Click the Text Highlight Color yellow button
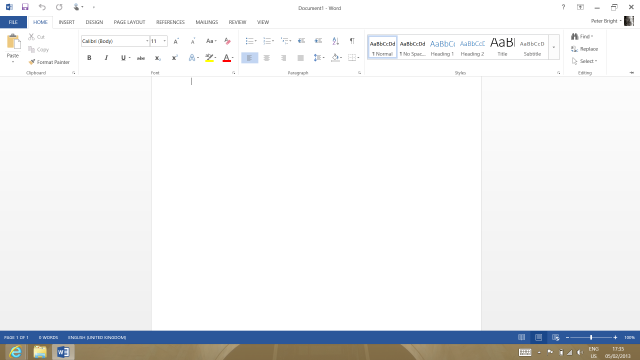The width and height of the screenshot is (640, 360). (209, 58)
